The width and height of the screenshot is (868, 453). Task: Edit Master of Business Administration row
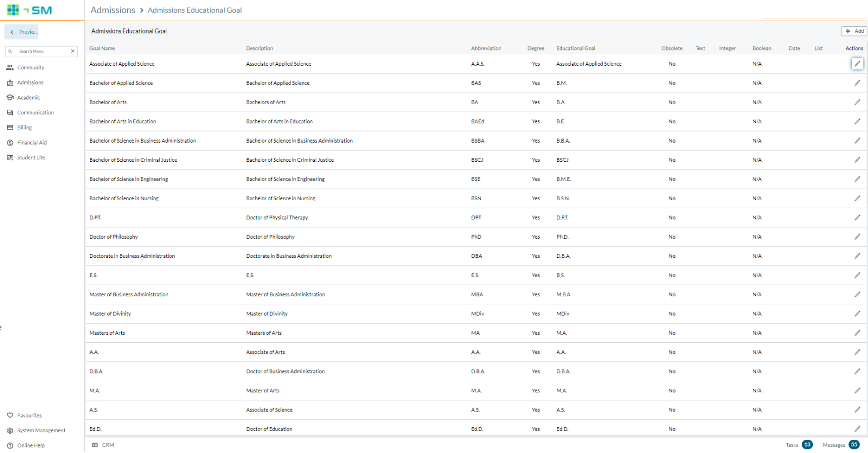coord(857,294)
